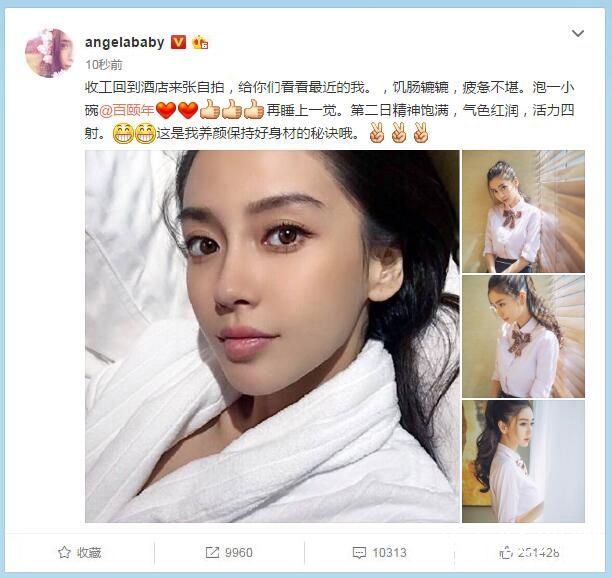The height and width of the screenshot is (578, 612).
Task: Open the post options chevron dropdown
Action: coord(578,34)
